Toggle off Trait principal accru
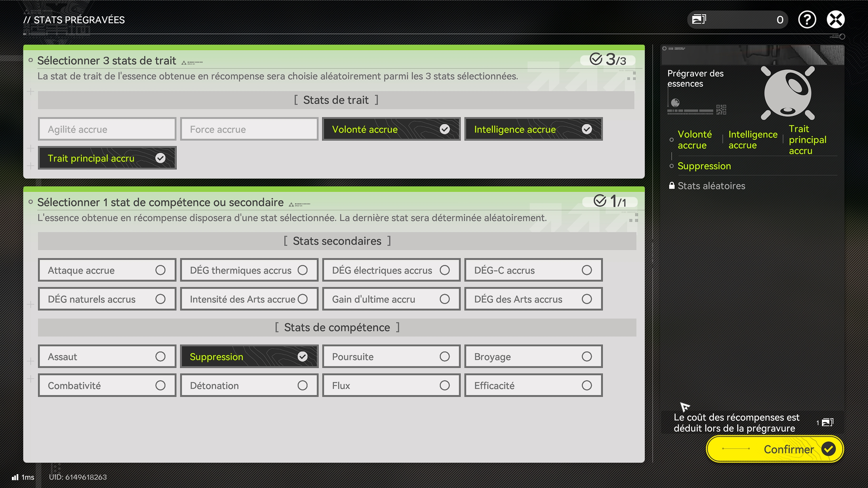Image resolution: width=868 pixels, height=488 pixels. coord(107,158)
